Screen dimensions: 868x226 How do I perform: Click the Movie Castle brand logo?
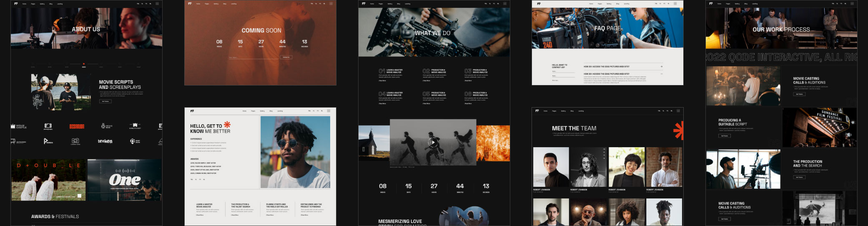point(19,126)
